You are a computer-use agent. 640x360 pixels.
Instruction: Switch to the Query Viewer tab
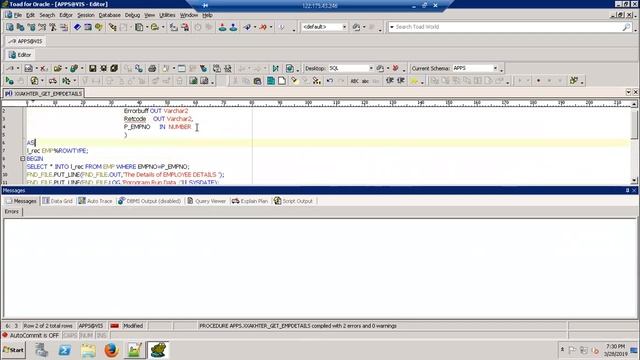pyautogui.click(x=206, y=201)
